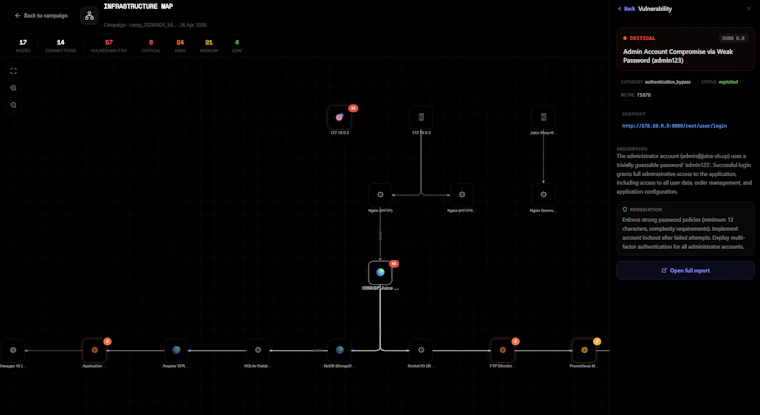The image size is (760, 415).
Task: Open the FTP Directory node
Action: pyautogui.click(x=503, y=350)
